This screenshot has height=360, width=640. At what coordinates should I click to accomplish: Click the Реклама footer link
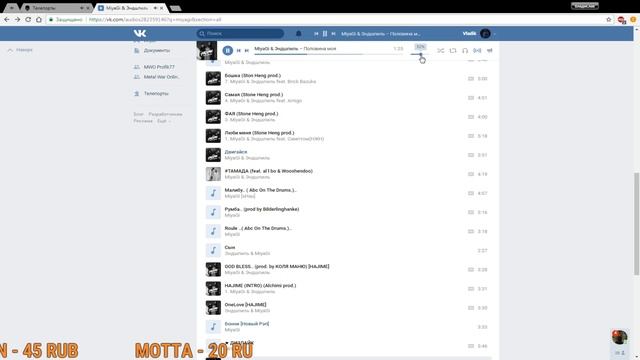coord(143,121)
